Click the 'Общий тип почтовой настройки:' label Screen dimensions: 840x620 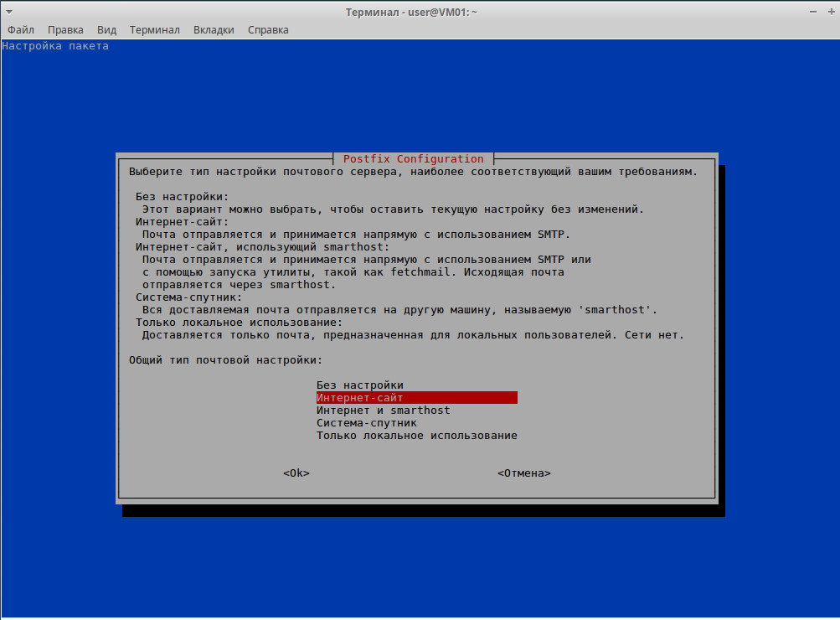click(225, 360)
